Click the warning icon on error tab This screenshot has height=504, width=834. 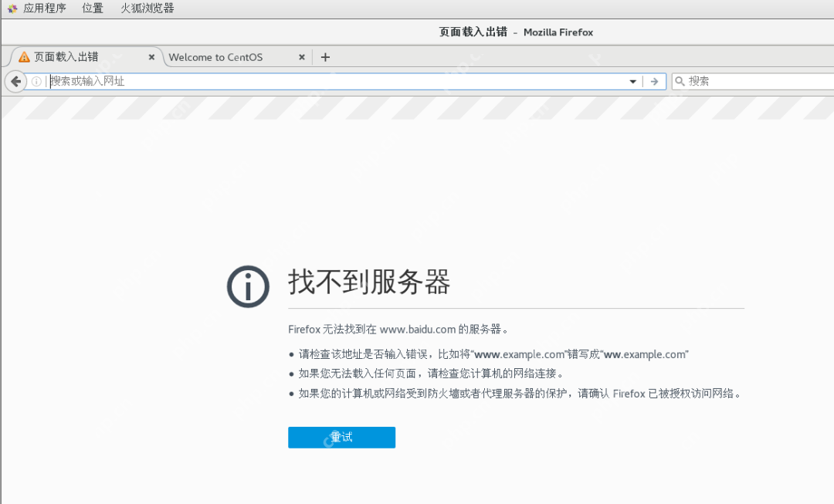point(24,57)
